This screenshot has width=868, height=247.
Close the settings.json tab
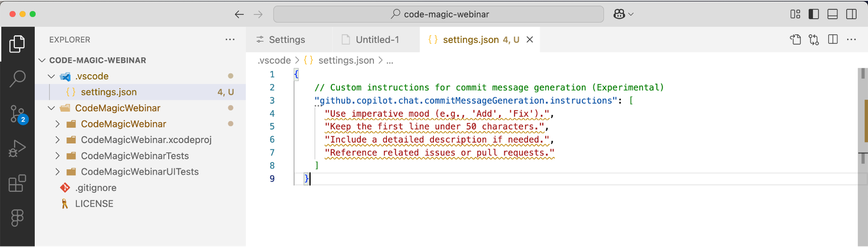(530, 40)
